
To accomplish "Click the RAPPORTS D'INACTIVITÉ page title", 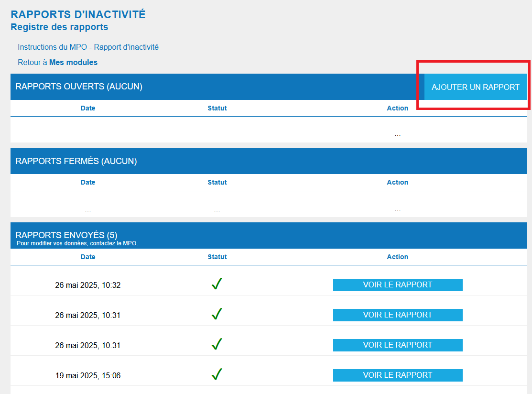I will coord(77,14).
